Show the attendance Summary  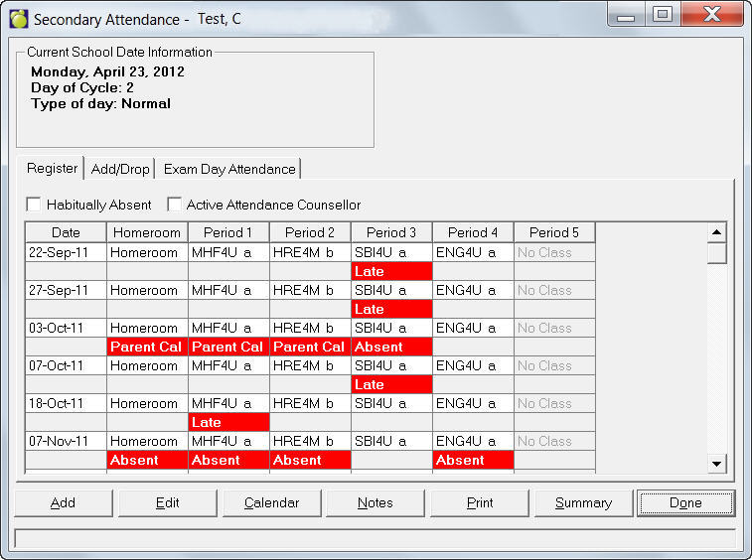583,502
